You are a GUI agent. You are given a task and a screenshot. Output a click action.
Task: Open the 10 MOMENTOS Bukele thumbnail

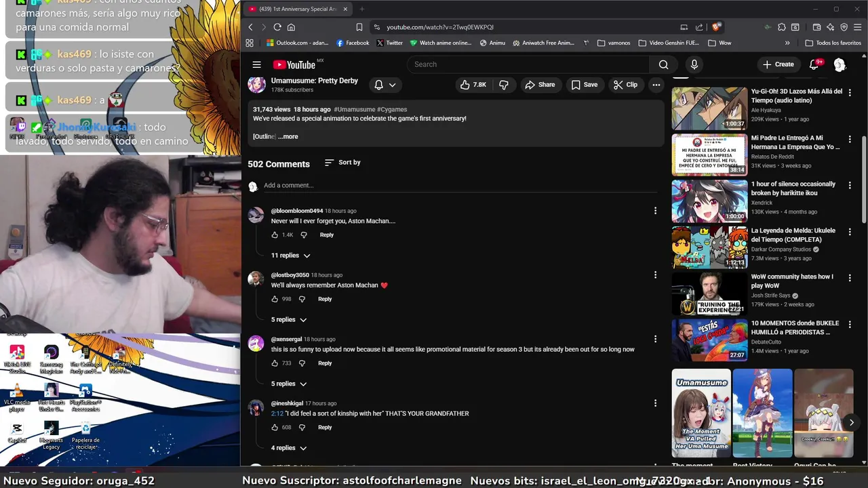tap(709, 340)
